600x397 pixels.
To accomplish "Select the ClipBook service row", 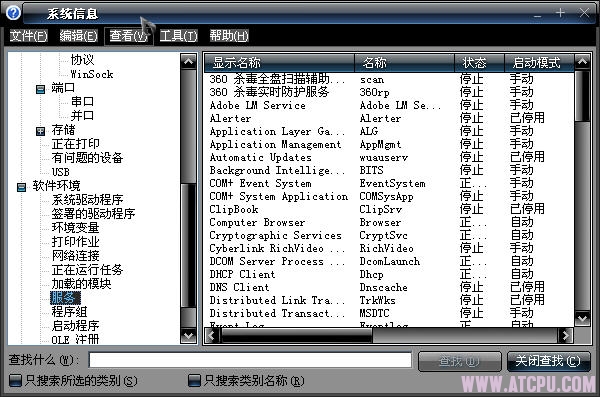I will 389,209.
